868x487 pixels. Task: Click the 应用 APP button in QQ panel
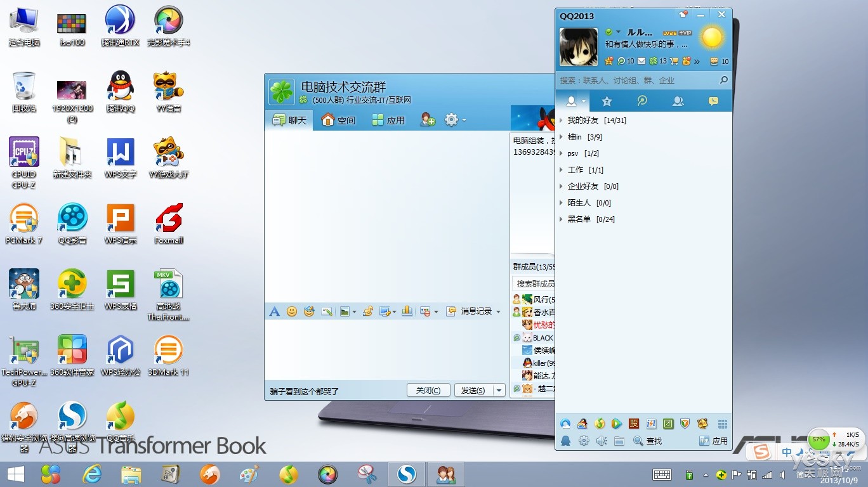click(713, 441)
